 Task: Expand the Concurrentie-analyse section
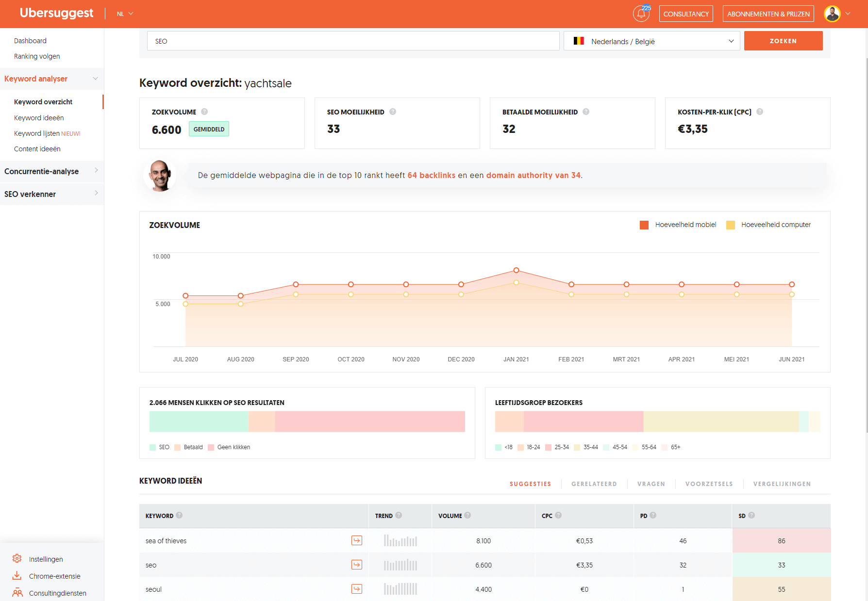click(52, 171)
